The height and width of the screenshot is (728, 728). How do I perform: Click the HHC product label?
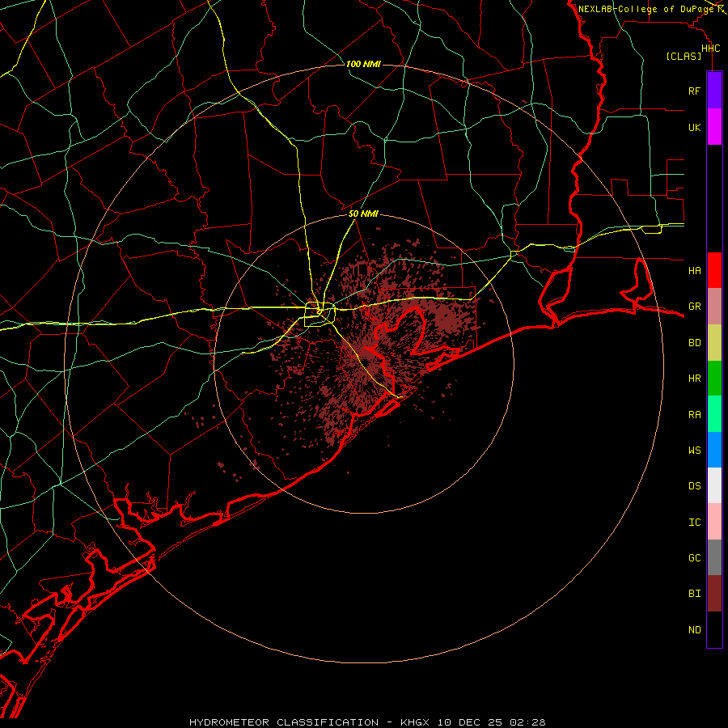pos(710,49)
